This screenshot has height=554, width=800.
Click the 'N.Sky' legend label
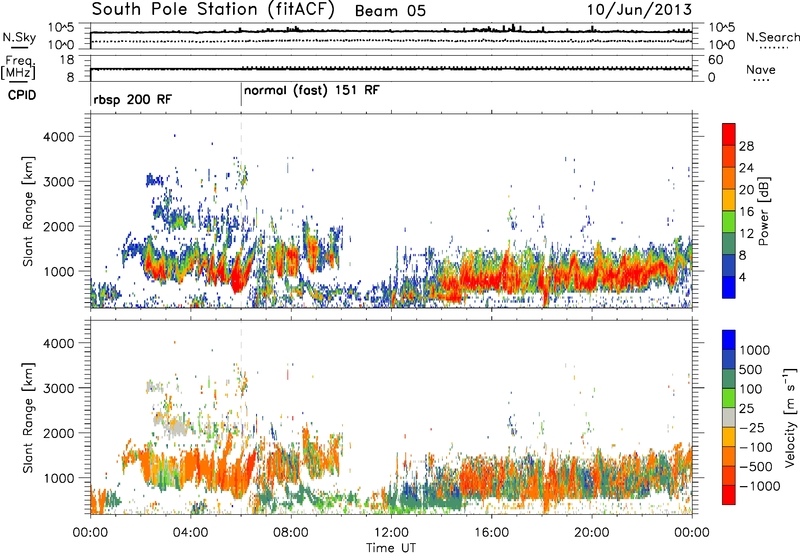pos(19,37)
